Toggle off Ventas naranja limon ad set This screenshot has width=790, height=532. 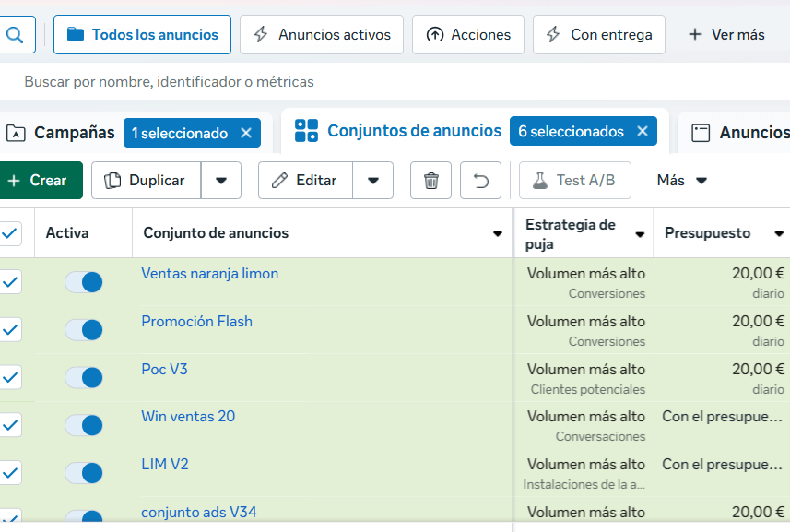pos(84,282)
